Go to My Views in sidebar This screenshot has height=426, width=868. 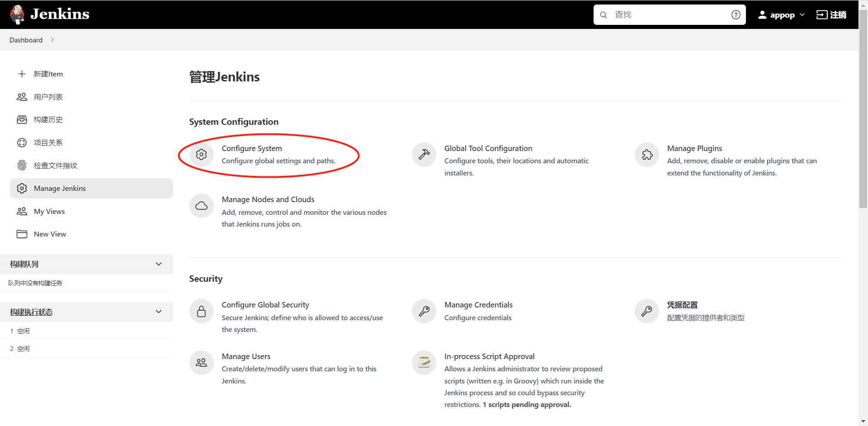click(49, 211)
